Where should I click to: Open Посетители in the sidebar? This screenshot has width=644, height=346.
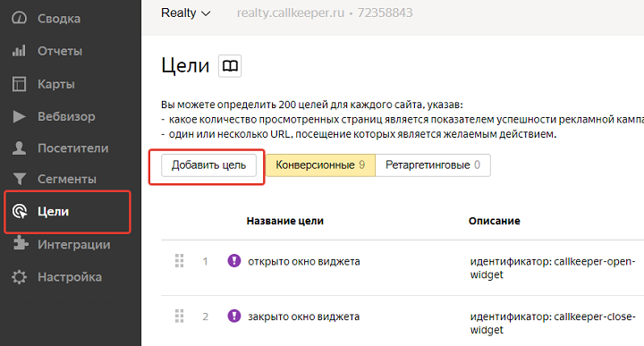[73, 148]
